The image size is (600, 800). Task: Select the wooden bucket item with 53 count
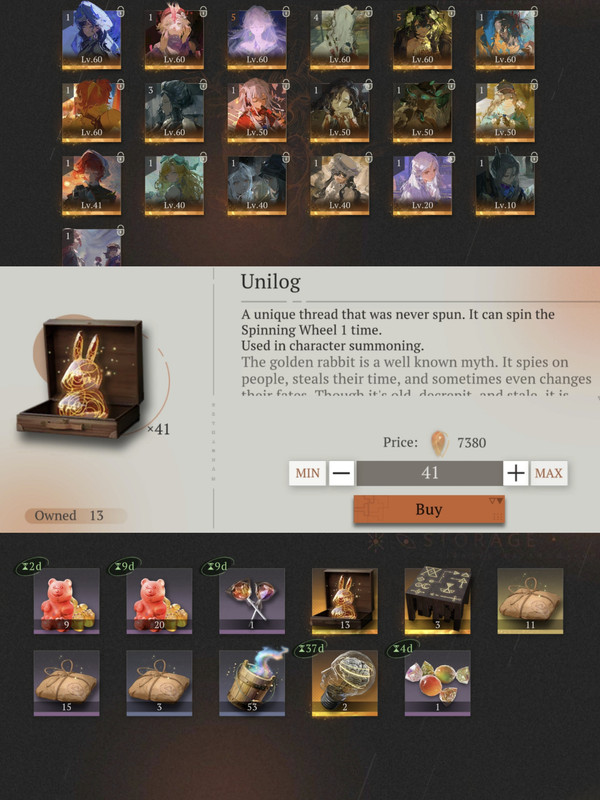coord(252,683)
